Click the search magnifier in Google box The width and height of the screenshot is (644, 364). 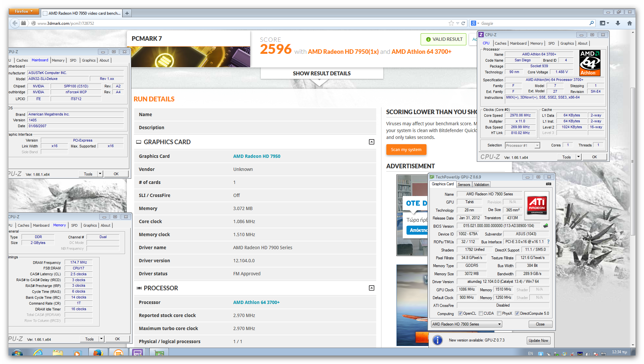[591, 23]
